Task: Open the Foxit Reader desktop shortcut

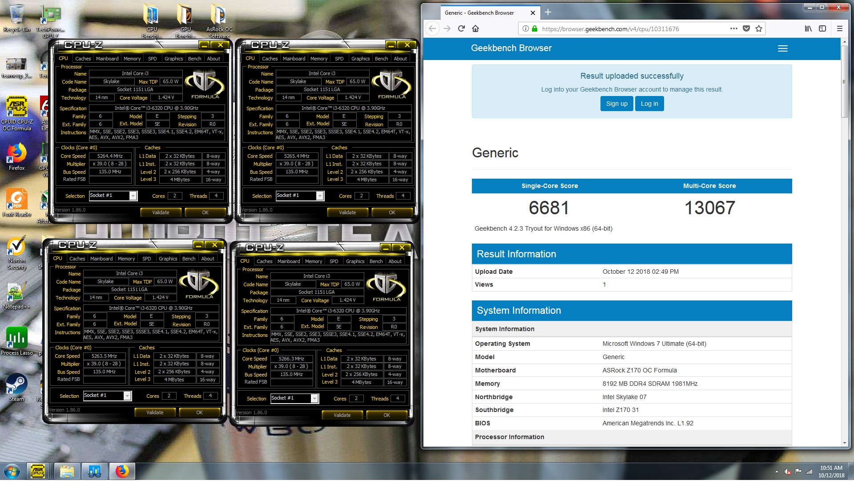Action: click(x=17, y=203)
